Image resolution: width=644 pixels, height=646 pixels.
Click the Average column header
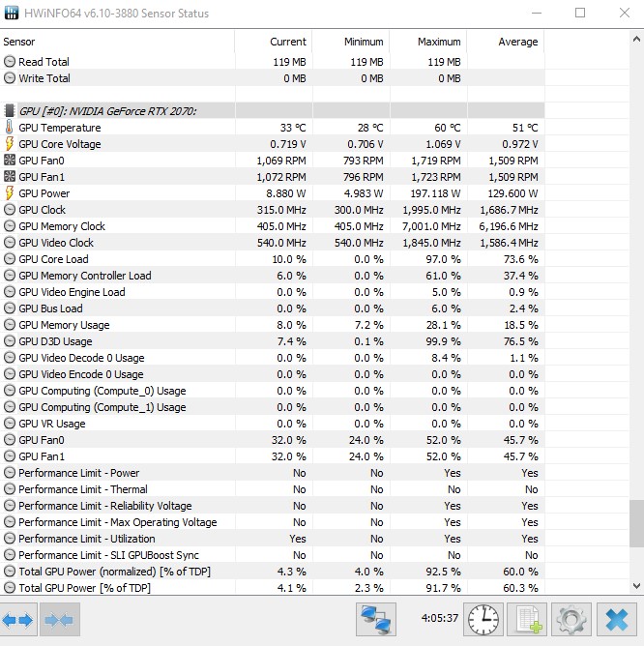click(x=506, y=42)
